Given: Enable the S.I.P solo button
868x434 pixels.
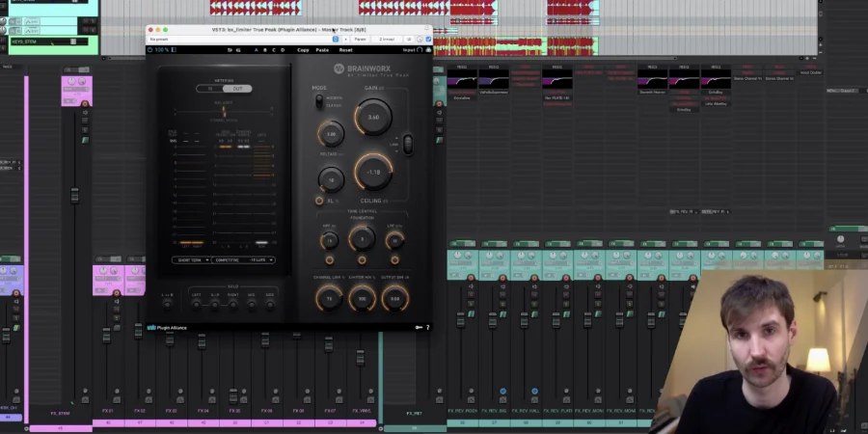Looking at the screenshot, I should pyautogui.click(x=215, y=305).
